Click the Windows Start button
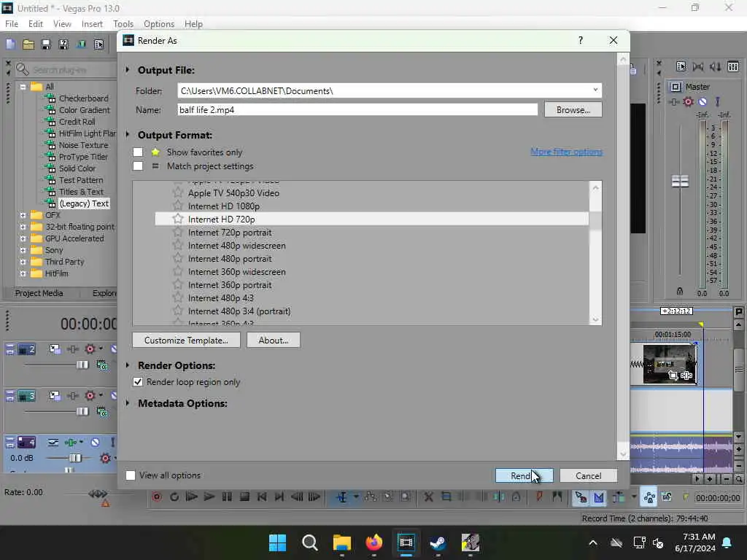 point(278,542)
